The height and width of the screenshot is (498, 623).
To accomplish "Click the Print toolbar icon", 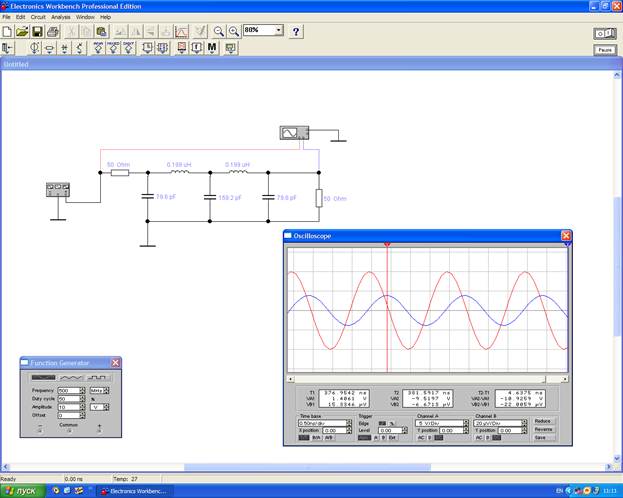I will [x=53, y=32].
